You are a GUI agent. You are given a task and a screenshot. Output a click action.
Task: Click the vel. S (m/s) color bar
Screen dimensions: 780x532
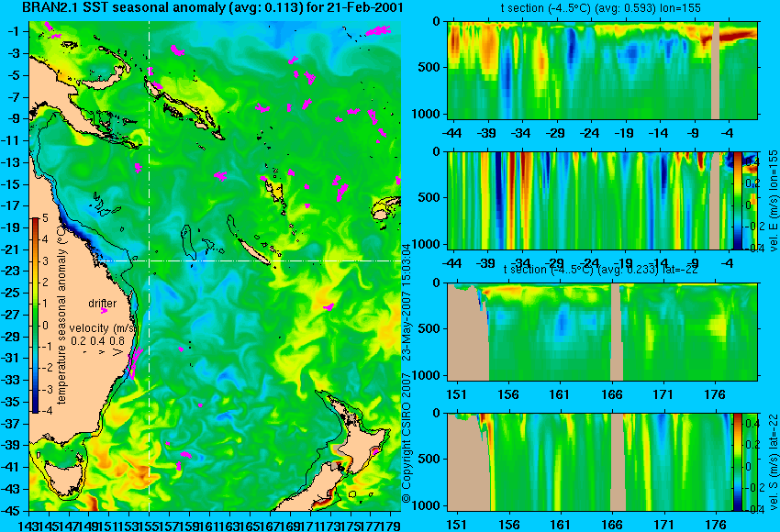pyautogui.click(x=738, y=461)
